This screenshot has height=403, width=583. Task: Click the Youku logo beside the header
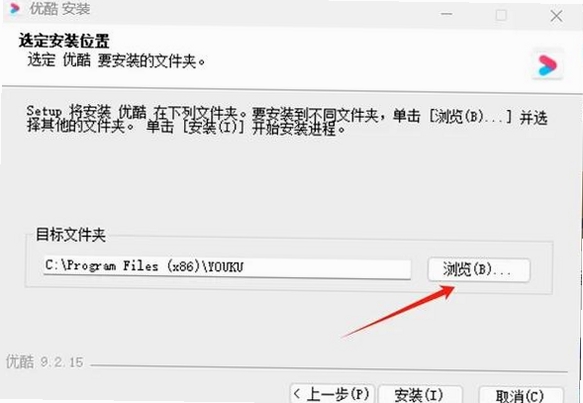(548, 65)
